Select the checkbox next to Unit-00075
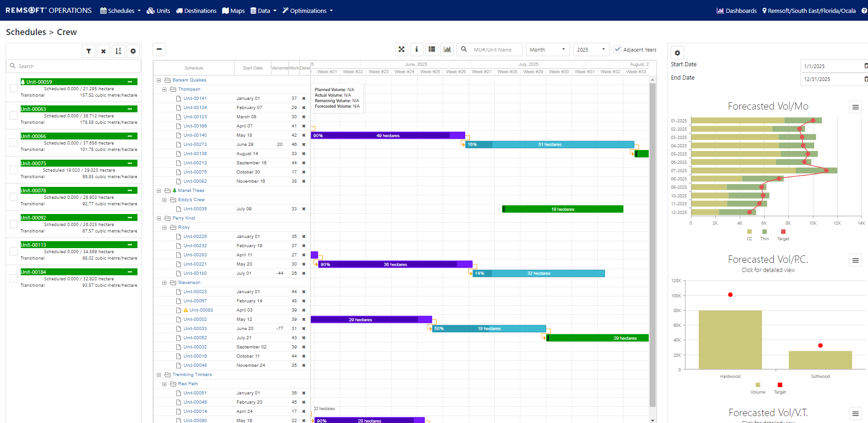The width and height of the screenshot is (868, 423). [x=13, y=170]
